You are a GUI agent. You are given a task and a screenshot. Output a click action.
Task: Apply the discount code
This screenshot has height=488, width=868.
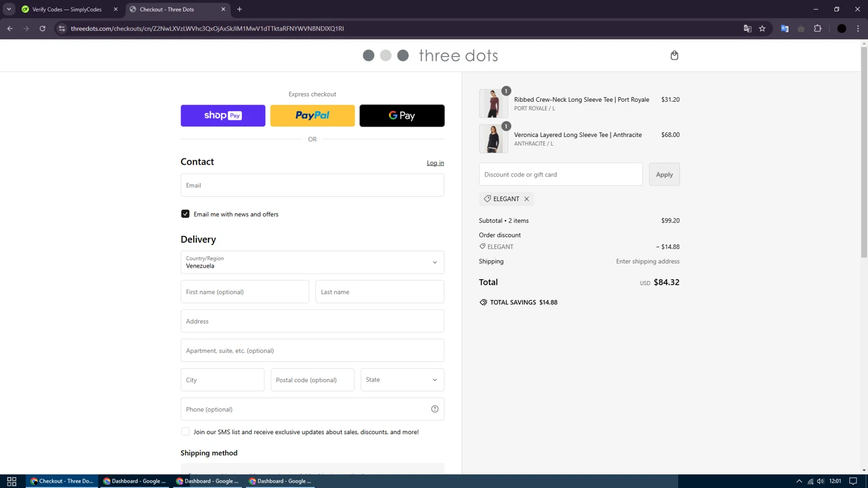tap(664, 175)
